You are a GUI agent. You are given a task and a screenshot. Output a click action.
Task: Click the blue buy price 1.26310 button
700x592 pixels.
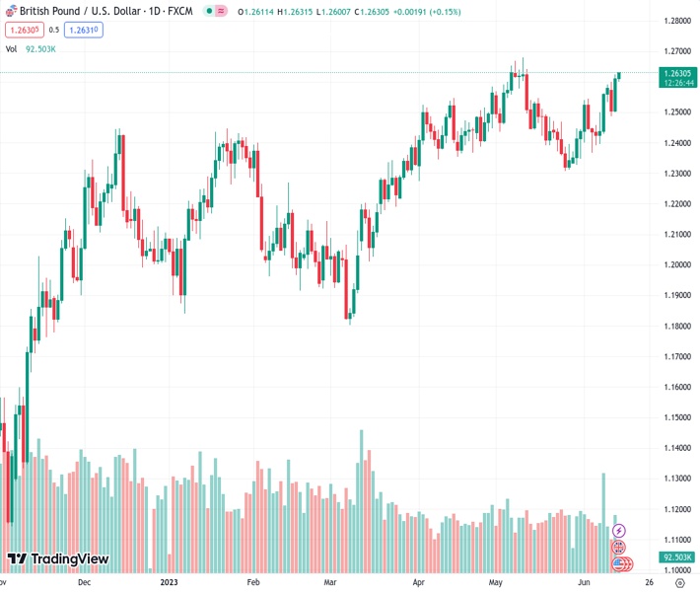85,30
